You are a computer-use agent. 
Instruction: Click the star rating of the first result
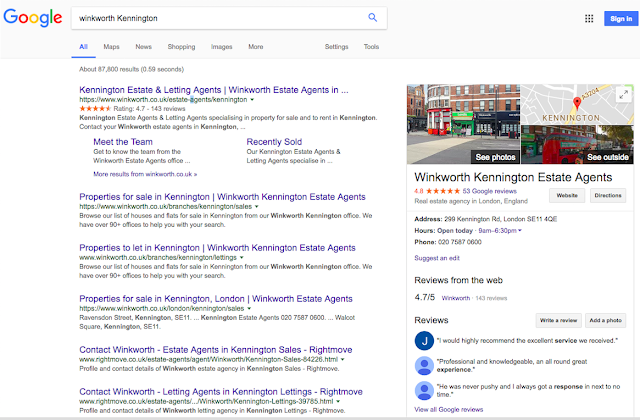tap(95, 109)
